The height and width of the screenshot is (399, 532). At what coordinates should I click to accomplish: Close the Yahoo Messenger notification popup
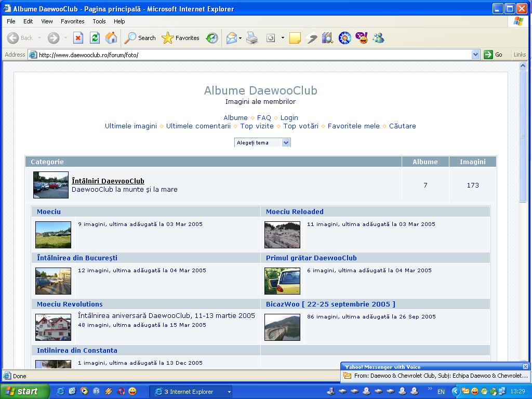pyautogui.click(x=525, y=367)
